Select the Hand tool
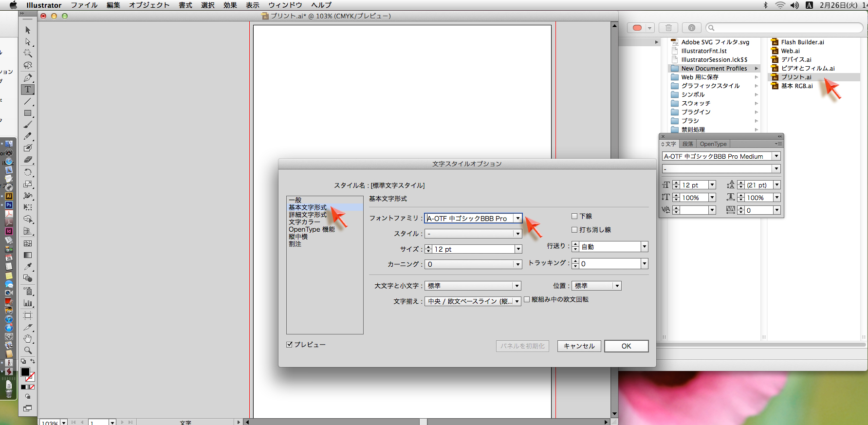Image resolution: width=868 pixels, height=425 pixels. pyautogui.click(x=28, y=338)
